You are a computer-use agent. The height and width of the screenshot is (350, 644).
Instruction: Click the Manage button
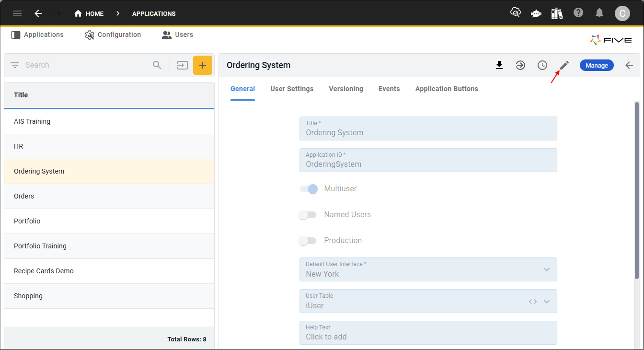597,65
